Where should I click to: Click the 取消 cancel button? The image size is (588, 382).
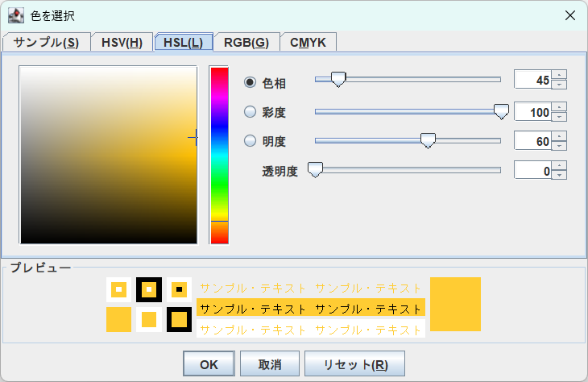270,364
